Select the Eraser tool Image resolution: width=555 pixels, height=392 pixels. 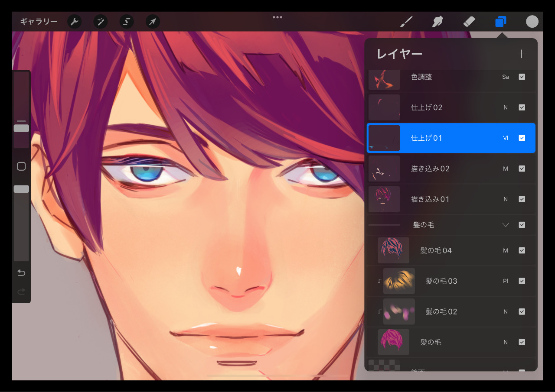469,22
